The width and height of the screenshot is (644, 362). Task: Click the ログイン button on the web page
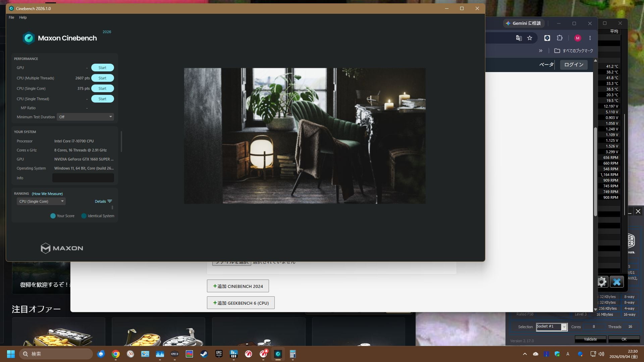574,65
